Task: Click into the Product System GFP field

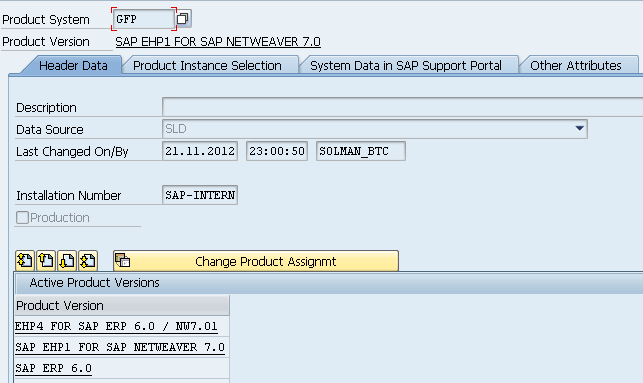Action: (x=144, y=19)
